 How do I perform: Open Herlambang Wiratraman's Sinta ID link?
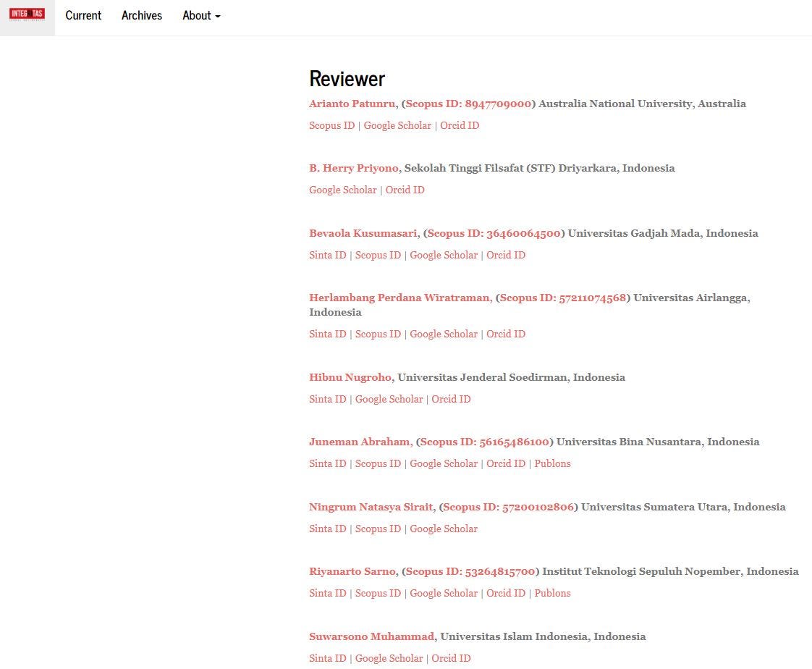click(328, 334)
